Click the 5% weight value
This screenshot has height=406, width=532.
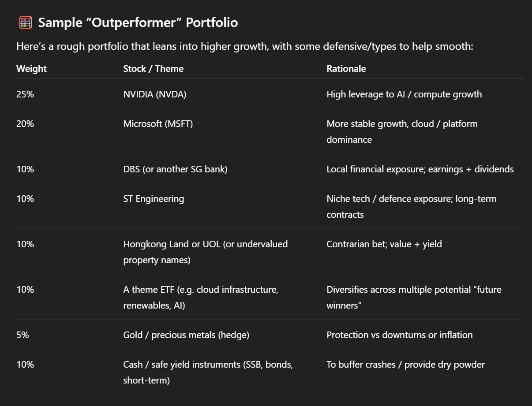tap(22, 335)
